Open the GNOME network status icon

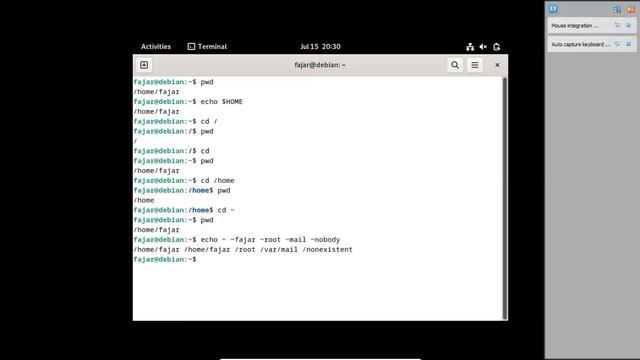pos(470,47)
